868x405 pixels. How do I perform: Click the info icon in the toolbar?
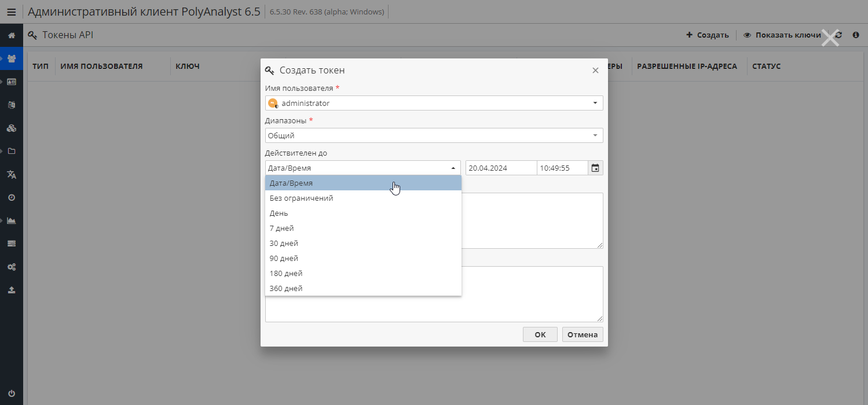tap(856, 35)
